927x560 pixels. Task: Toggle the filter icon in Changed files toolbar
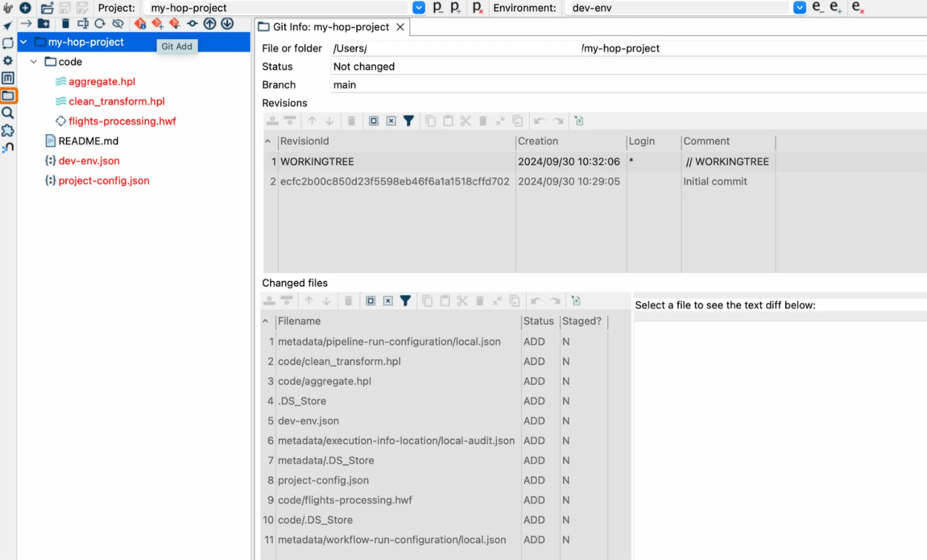pyautogui.click(x=405, y=301)
